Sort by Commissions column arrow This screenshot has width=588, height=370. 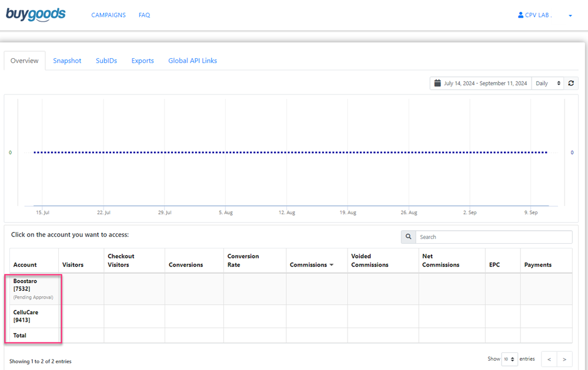331,265
